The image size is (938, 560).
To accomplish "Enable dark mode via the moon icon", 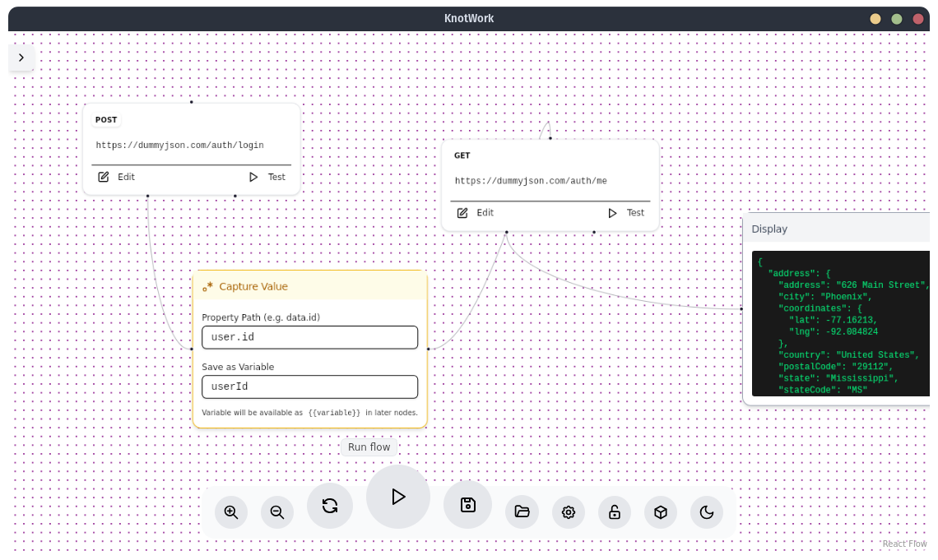I will [x=706, y=511].
